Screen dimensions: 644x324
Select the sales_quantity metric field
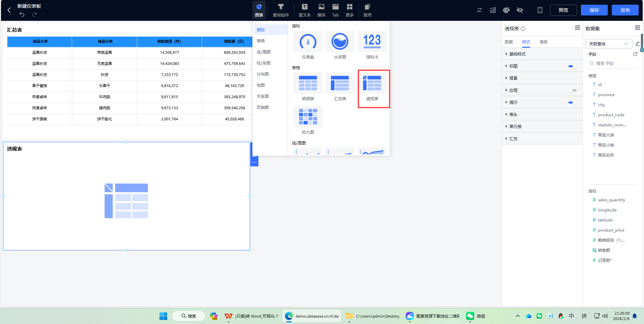point(611,200)
